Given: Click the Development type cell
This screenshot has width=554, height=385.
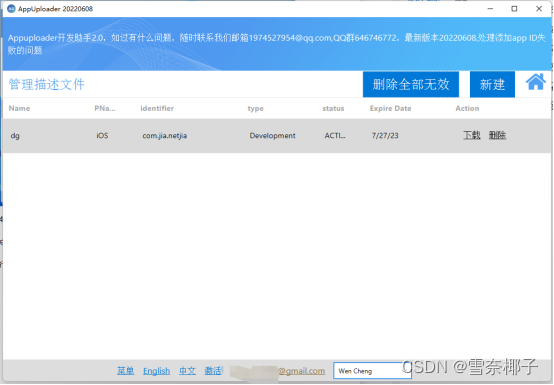Looking at the screenshot, I should click(x=272, y=136).
